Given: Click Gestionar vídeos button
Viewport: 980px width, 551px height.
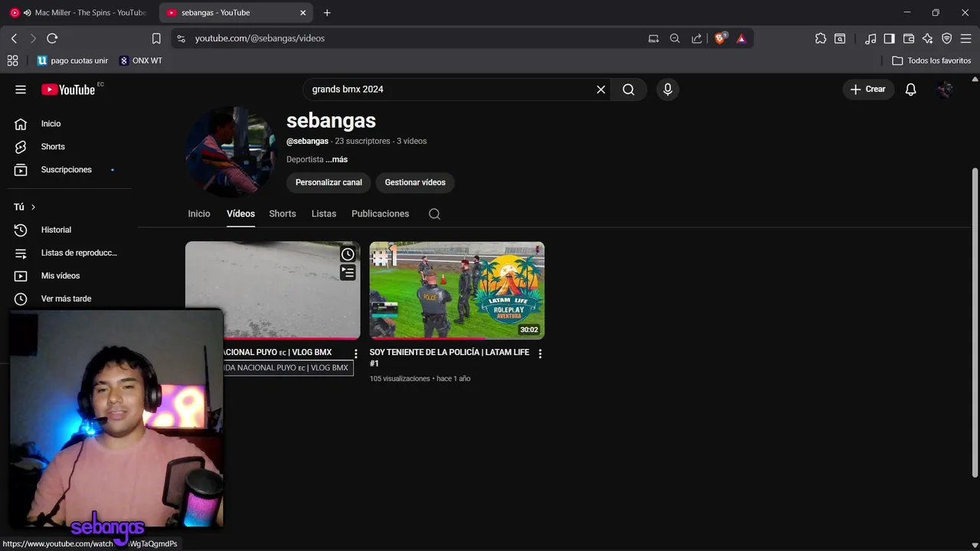Looking at the screenshot, I should (415, 183).
